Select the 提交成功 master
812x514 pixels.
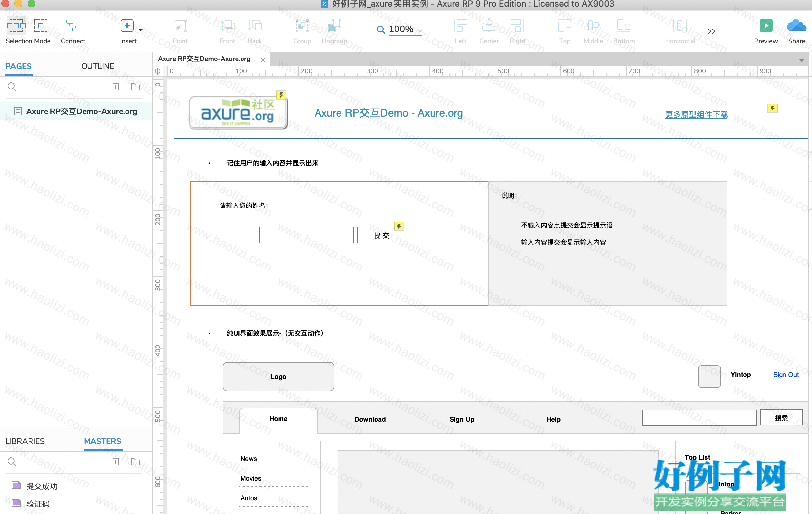[42, 486]
